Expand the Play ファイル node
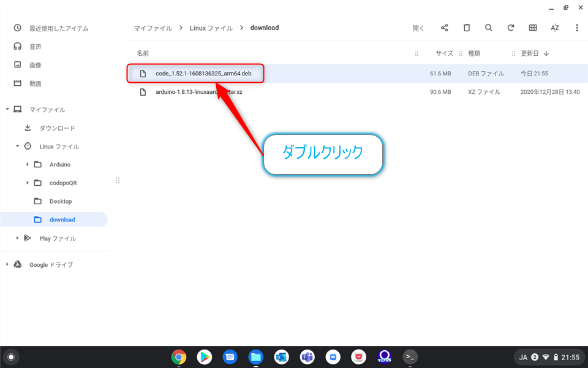This screenshot has height=368, width=588. coord(17,238)
